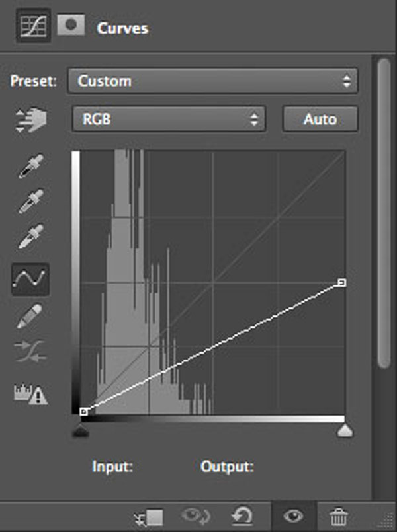The height and width of the screenshot is (532, 397).
Task: Click the Auto button
Action: [x=320, y=119]
